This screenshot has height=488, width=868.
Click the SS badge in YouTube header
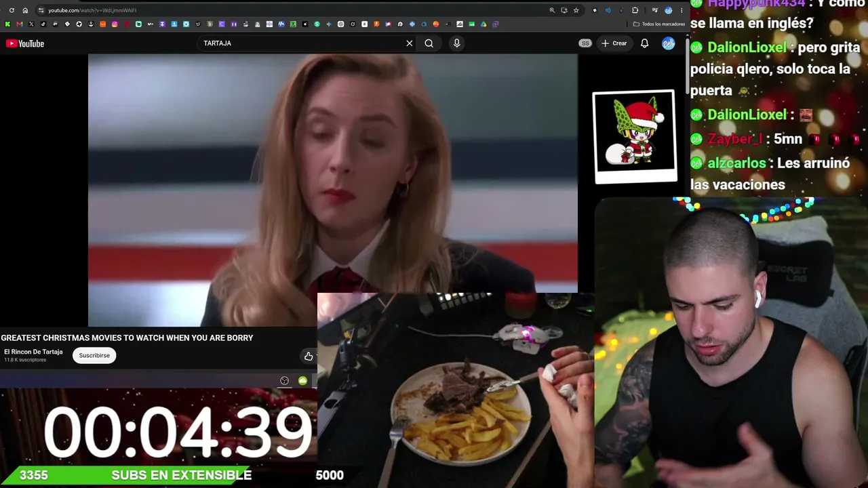[x=585, y=43]
